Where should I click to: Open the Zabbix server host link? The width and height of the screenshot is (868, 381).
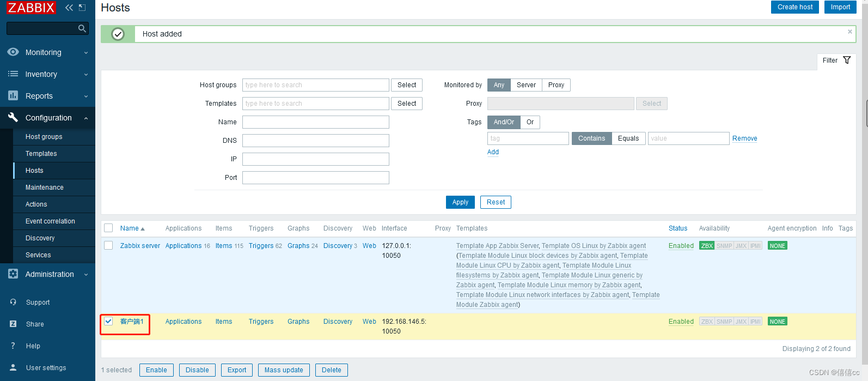pyautogui.click(x=140, y=246)
